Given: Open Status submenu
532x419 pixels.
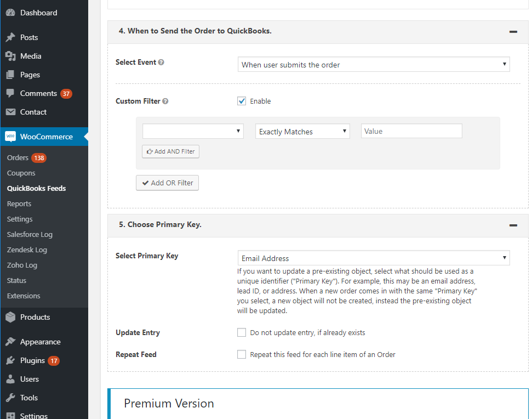Looking at the screenshot, I should pyautogui.click(x=16, y=280).
